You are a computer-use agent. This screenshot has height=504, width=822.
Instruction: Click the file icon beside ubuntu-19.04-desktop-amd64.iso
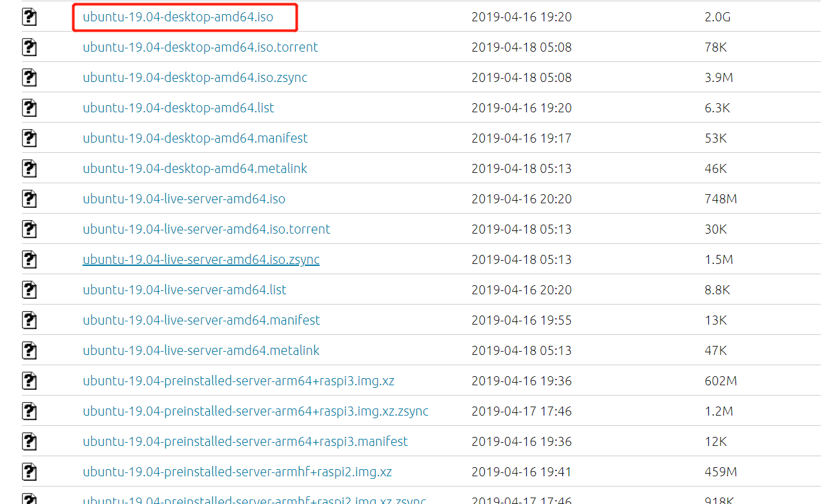[x=29, y=17]
